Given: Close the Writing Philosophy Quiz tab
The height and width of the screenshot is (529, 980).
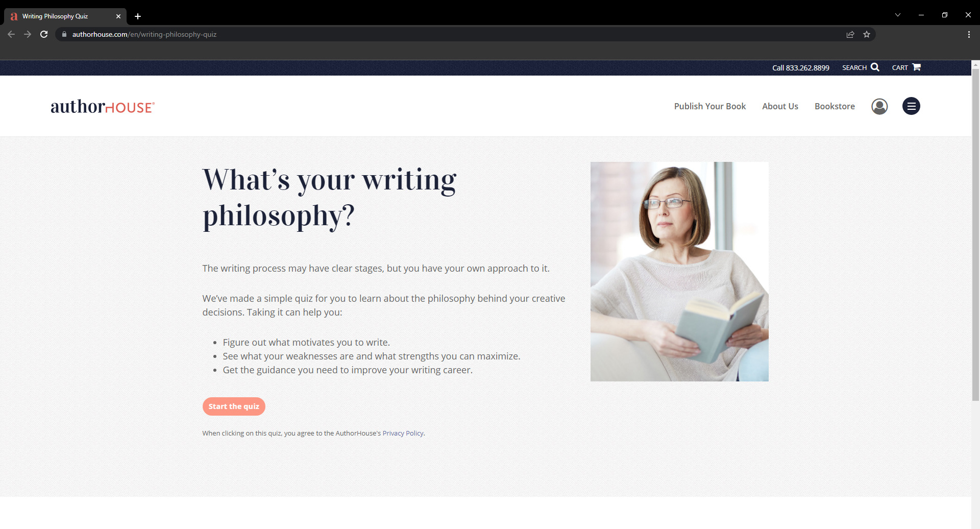Looking at the screenshot, I should [x=118, y=16].
